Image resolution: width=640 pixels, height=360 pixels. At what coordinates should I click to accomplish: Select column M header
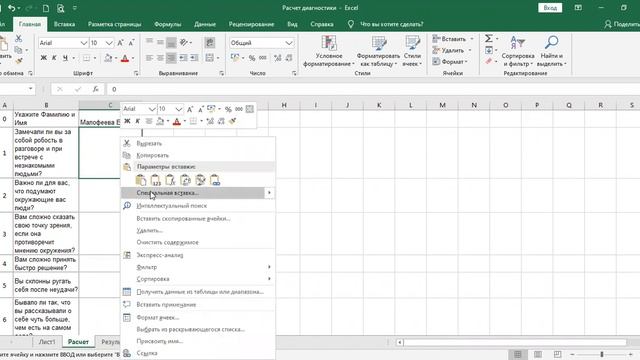442,105
